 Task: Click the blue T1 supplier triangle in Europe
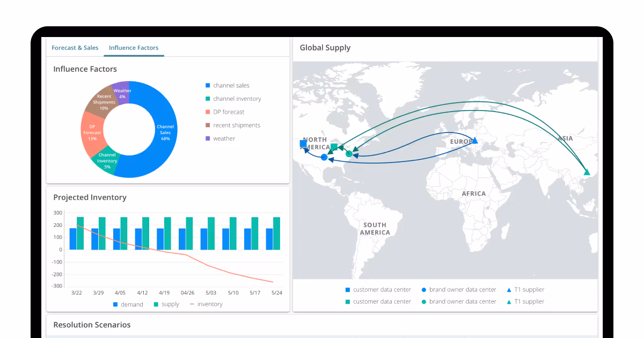click(x=474, y=141)
